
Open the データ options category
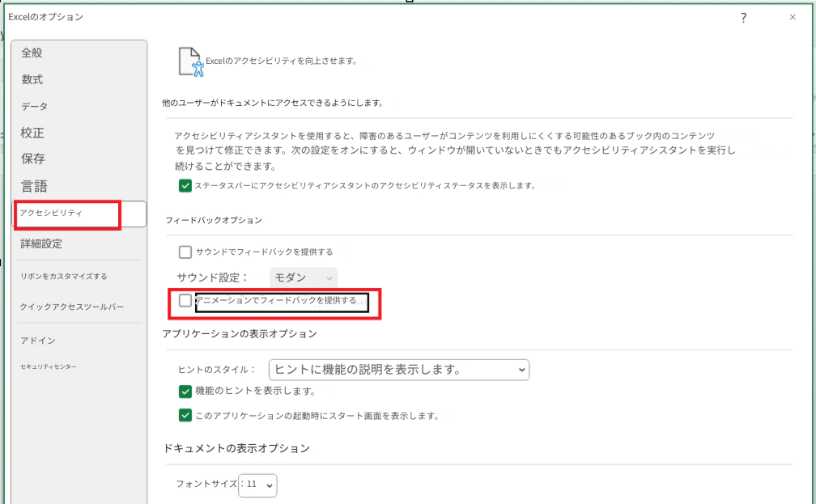(34, 107)
